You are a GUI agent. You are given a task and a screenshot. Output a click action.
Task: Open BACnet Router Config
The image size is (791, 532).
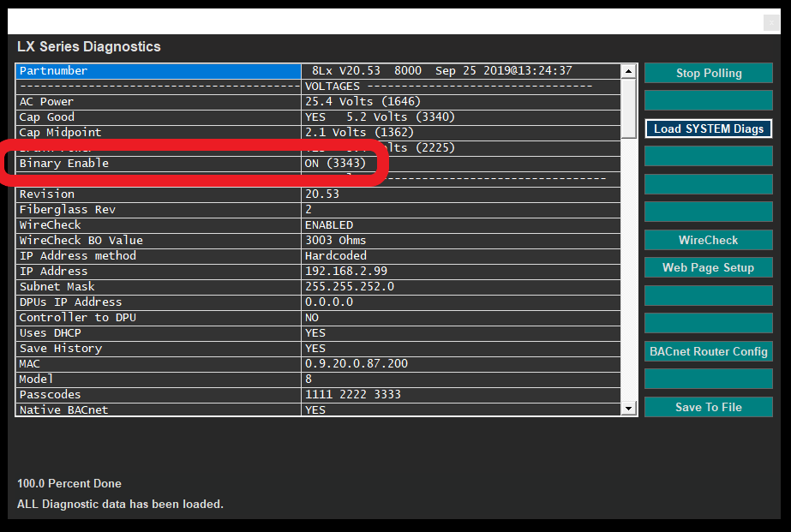click(708, 351)
